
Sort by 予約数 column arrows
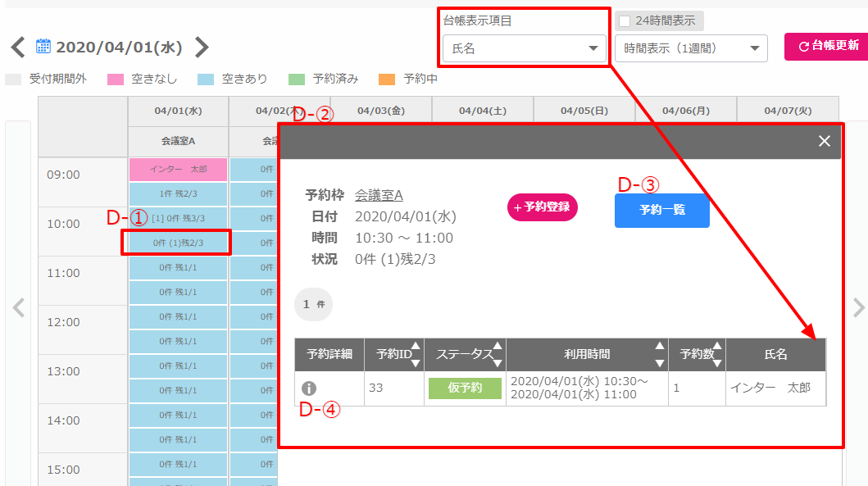[x=719, y=354]
